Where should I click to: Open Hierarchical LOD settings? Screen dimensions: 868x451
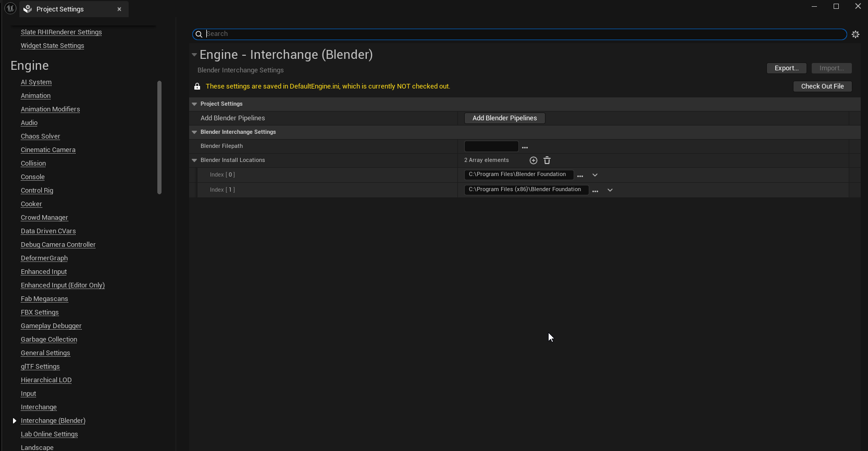46,380
